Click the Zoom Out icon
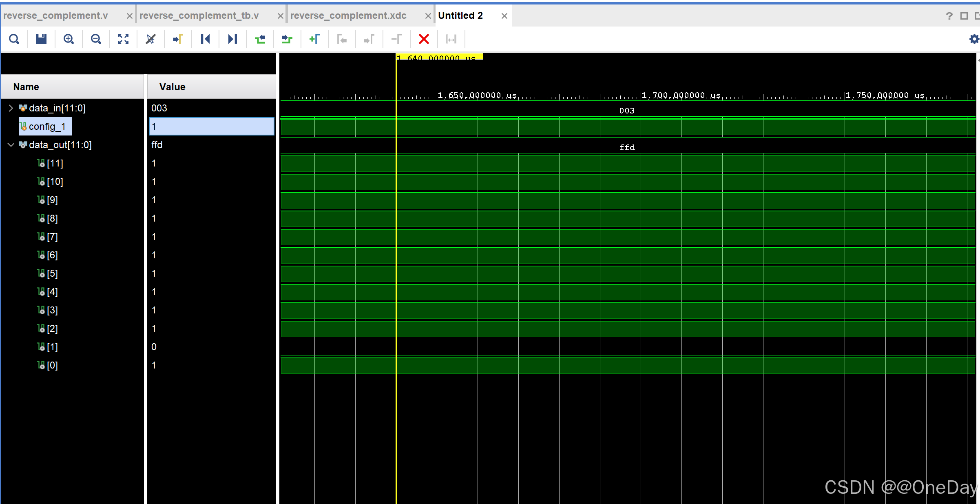 click(96, 39)
